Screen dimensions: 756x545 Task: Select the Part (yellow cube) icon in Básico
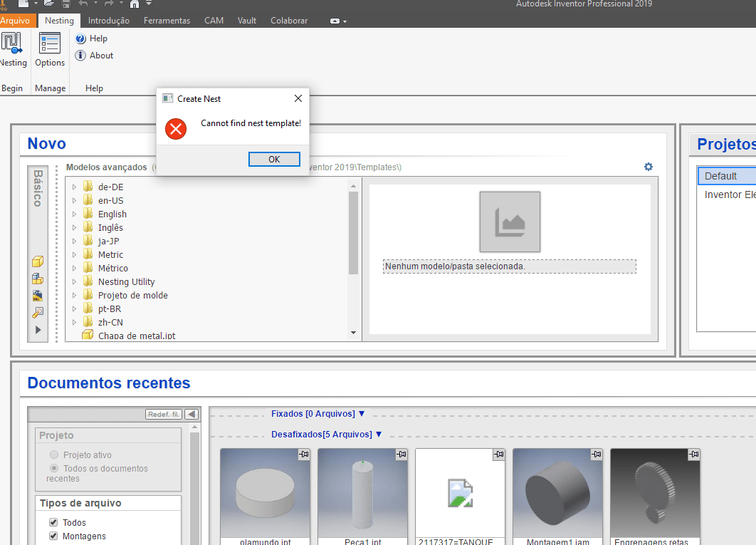coord(38,261)
